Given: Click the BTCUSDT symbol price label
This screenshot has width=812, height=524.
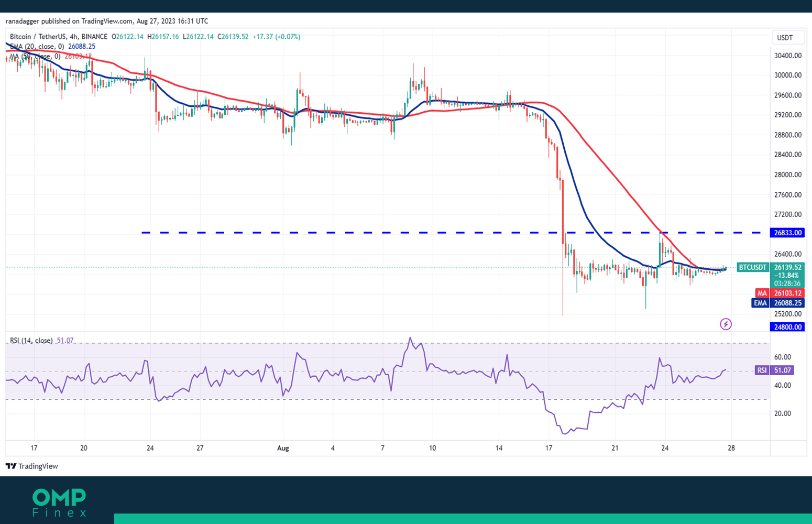Looking at the screenshot, I should tap(752, 267).
